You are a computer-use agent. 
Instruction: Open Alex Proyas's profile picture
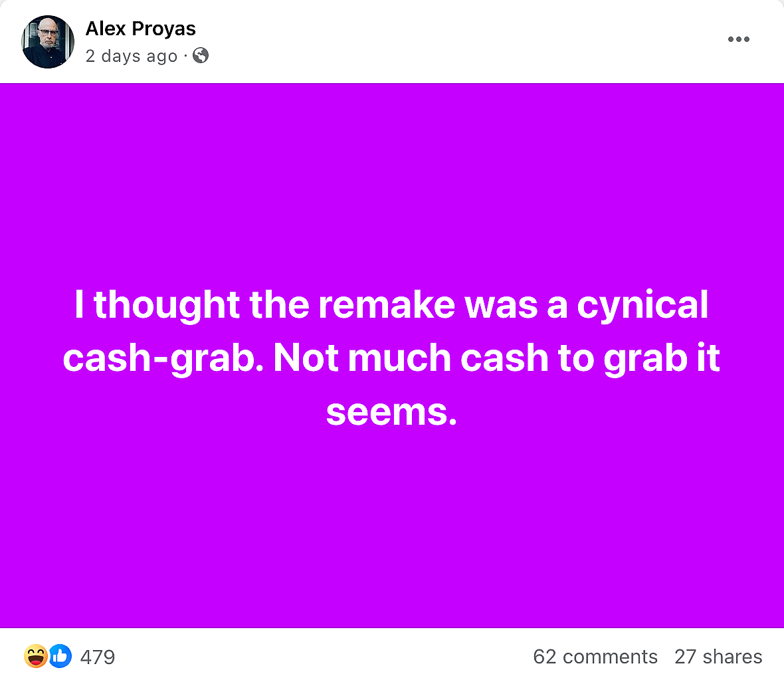click(x=48, y=42)
